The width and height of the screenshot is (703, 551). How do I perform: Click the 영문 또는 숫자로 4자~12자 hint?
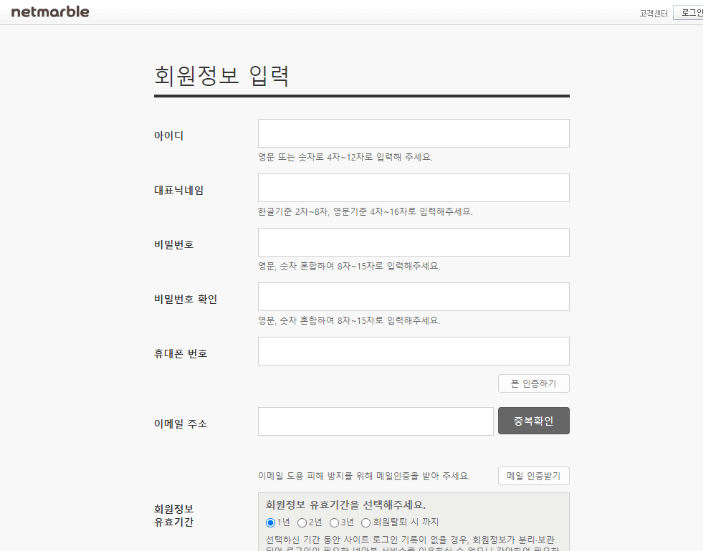click(x=345, y=157)
